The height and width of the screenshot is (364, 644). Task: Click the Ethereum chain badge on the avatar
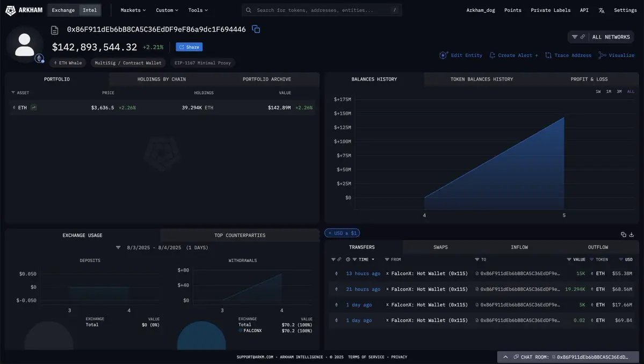point(39,59)
